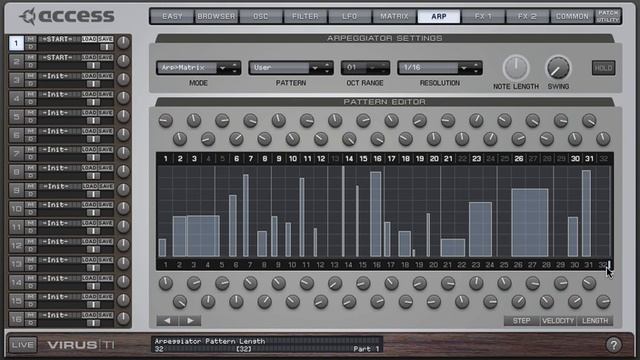Toggle step 16 in the pattern header
The height and width of the screenshot is (360, 640).
tap(378, 159)
